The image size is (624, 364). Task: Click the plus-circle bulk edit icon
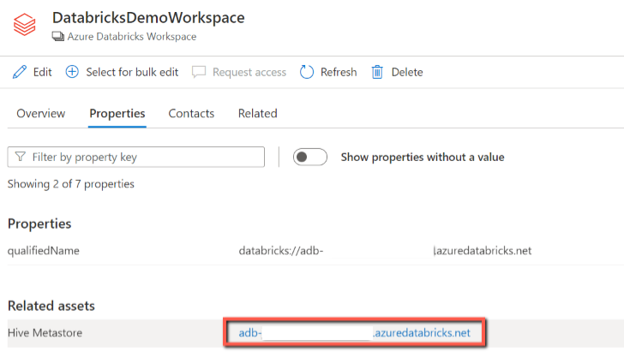[72, 72]
